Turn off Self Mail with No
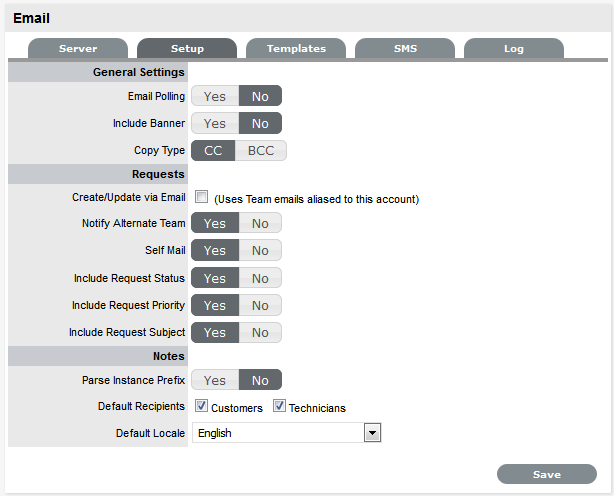Viewport: 614px width, 496px height. tap(260, 251)
